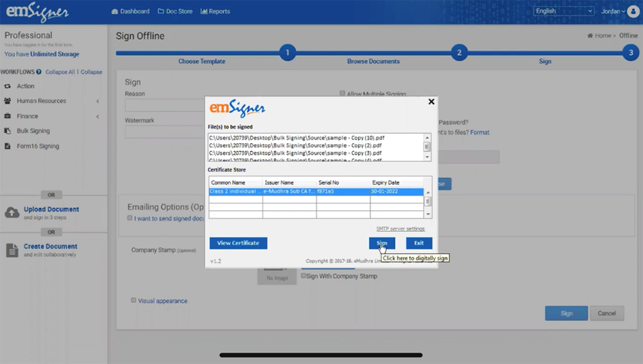
Task: Open the Doc Store menu
Action: click(175, 11)
